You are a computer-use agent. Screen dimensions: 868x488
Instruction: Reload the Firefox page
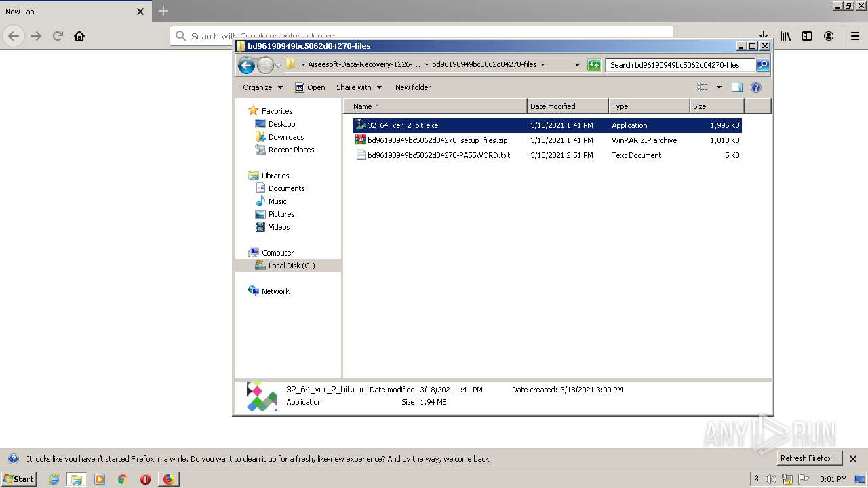pos(58,36)
